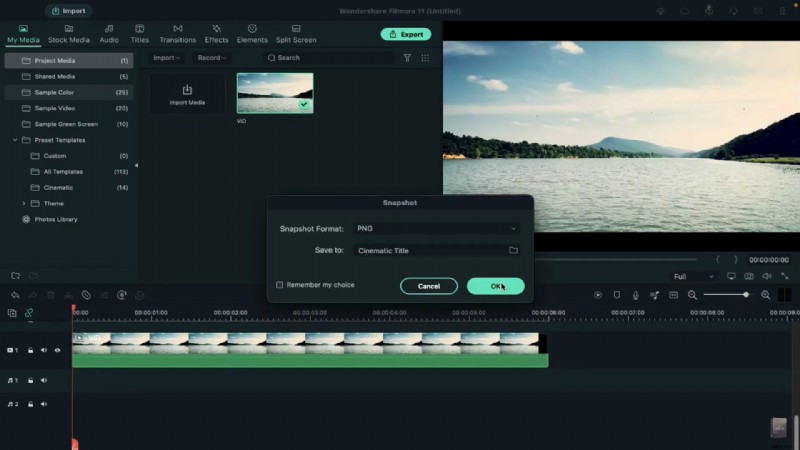Select the All Templates folder
The height and width of the screenshot is (450, 800).
coord(69,171)
